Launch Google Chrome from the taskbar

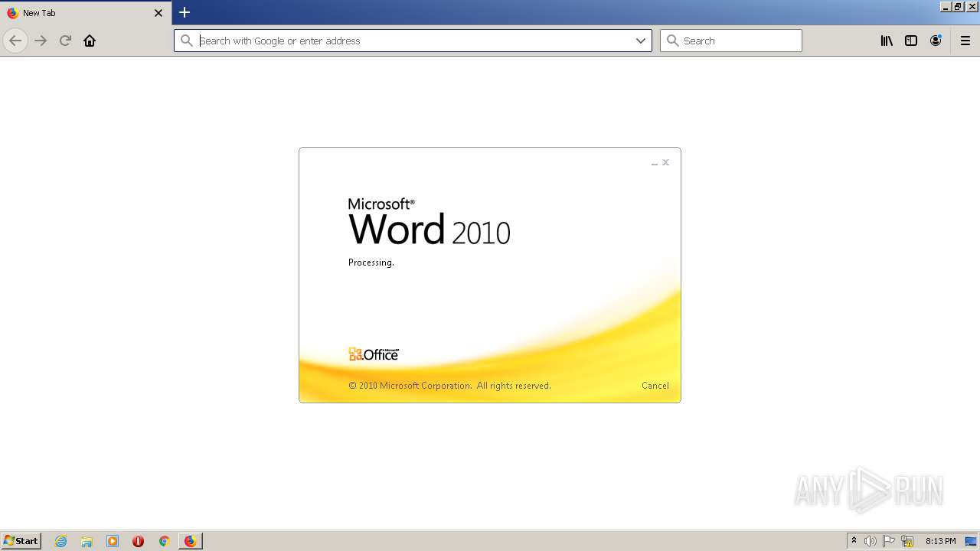[164, 541]
